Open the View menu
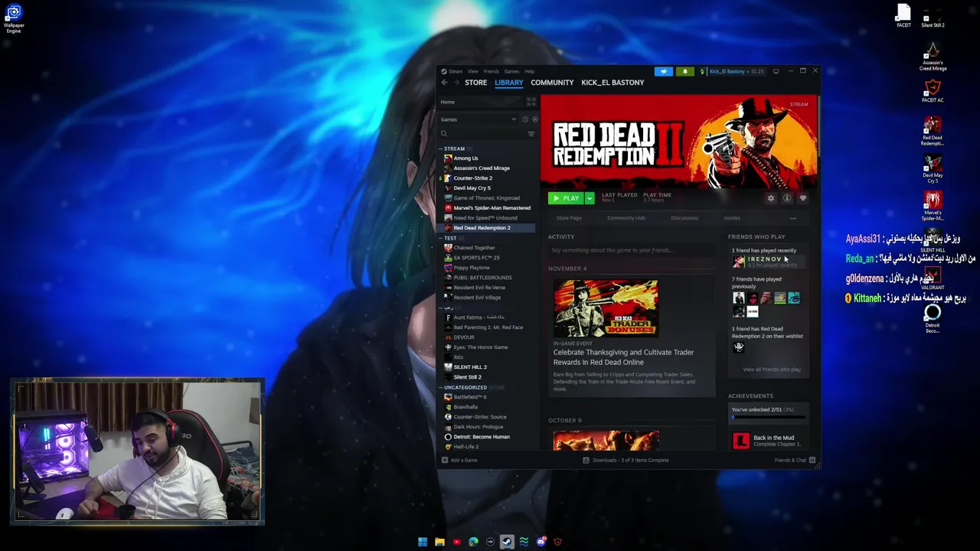The height and width of the screenshot is (551, 980). 473,71
